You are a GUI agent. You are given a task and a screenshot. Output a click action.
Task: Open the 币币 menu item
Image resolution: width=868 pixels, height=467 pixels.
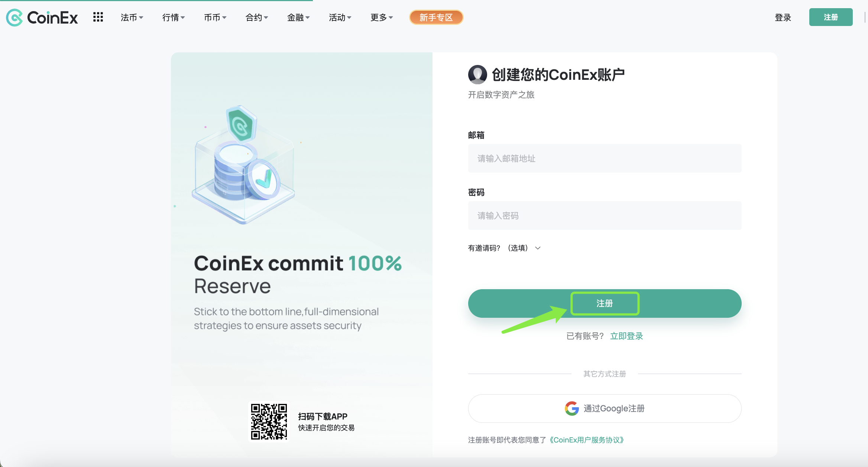coord(215,17)
